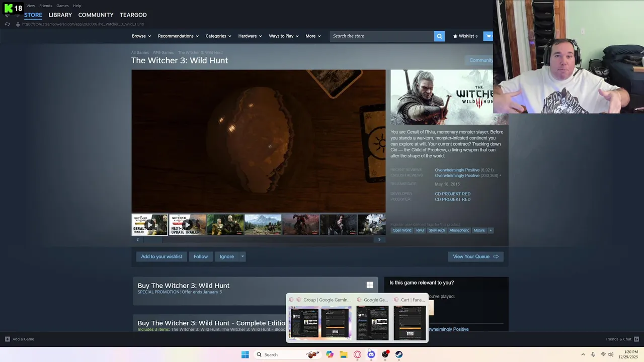Open the More dropdown menu
The width and height of the screenshot is (644, 362).
313,36
